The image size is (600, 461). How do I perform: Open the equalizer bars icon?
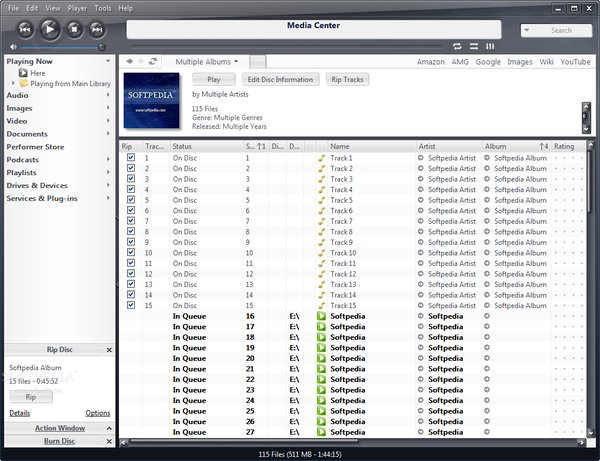pos(490,46)
